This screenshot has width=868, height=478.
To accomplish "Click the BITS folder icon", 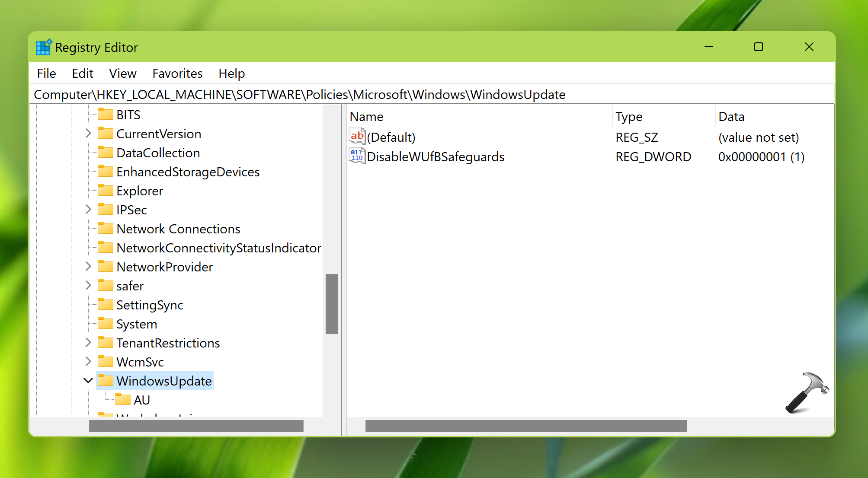I will click(x=105, y=115).
